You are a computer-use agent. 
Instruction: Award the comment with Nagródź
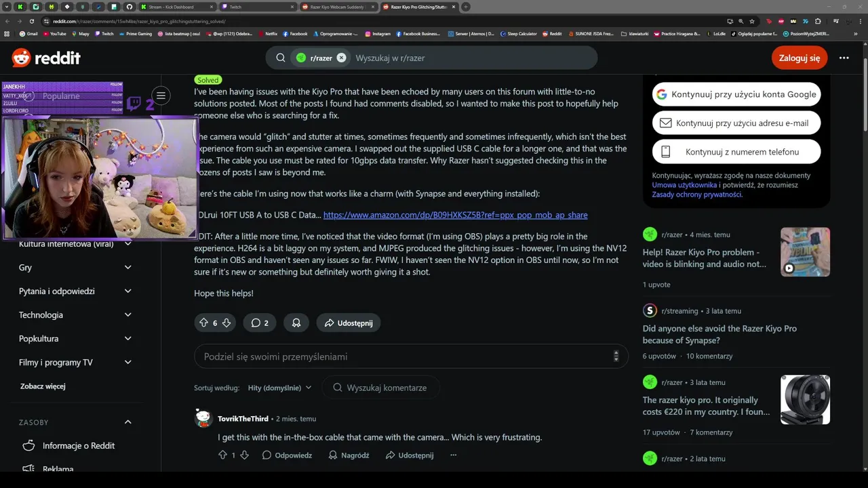pos(349,455)
